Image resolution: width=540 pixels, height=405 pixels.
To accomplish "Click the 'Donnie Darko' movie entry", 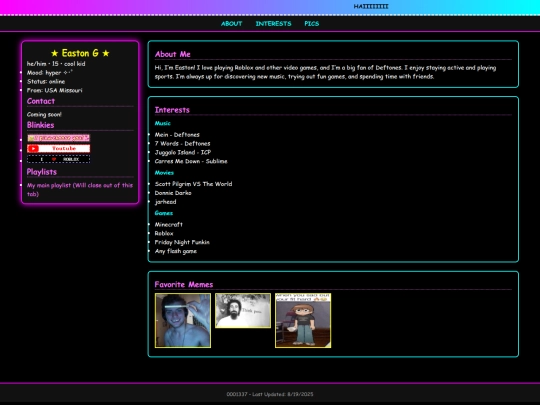I will [173, 193].
